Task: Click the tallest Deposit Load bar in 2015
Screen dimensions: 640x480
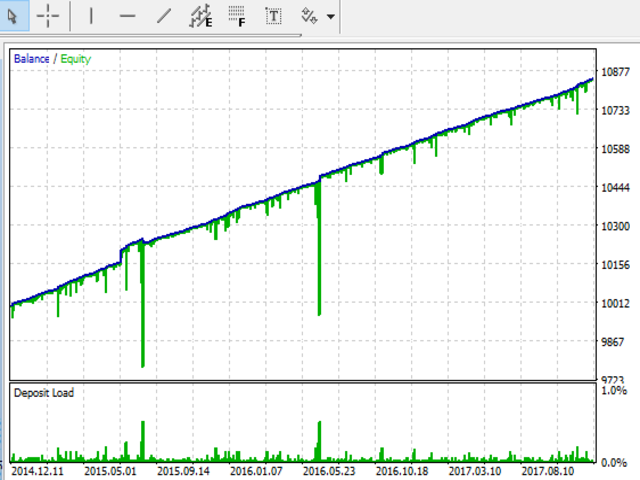Action: [142, 440]
